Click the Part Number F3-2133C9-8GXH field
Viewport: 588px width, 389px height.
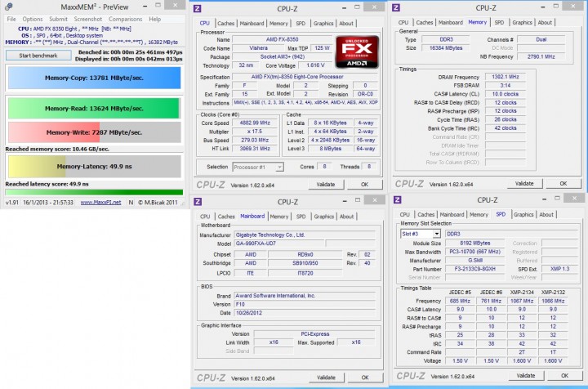coord(474,269)
